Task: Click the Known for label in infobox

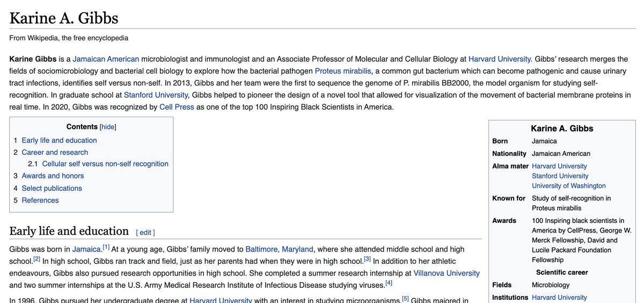Action: coord(509,198)
